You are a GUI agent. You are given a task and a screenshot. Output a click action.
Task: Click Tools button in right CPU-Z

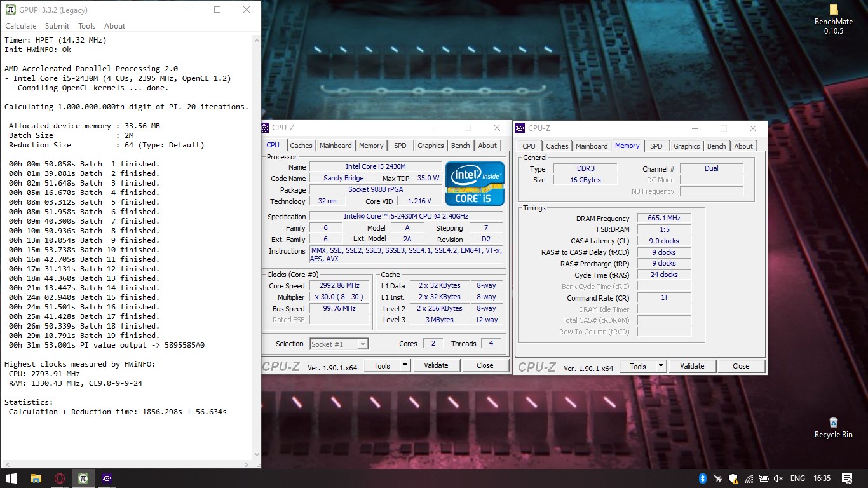point(638,366)
